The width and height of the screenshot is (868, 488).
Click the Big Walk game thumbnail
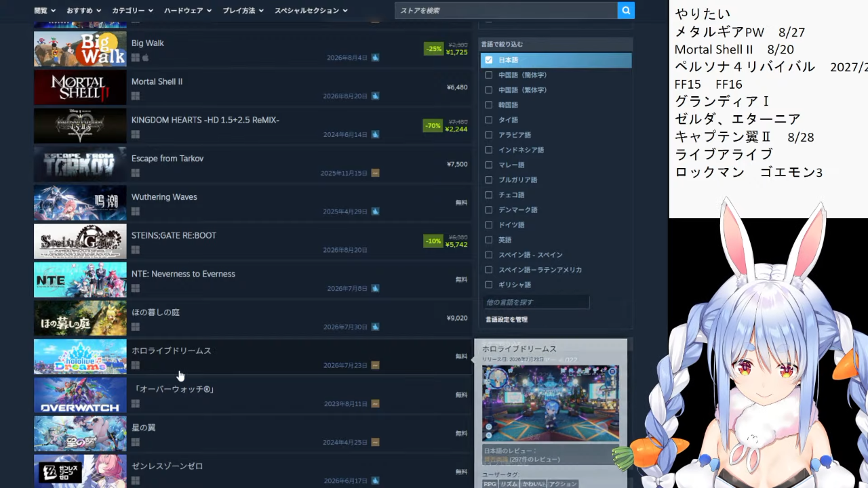[80, 49]
